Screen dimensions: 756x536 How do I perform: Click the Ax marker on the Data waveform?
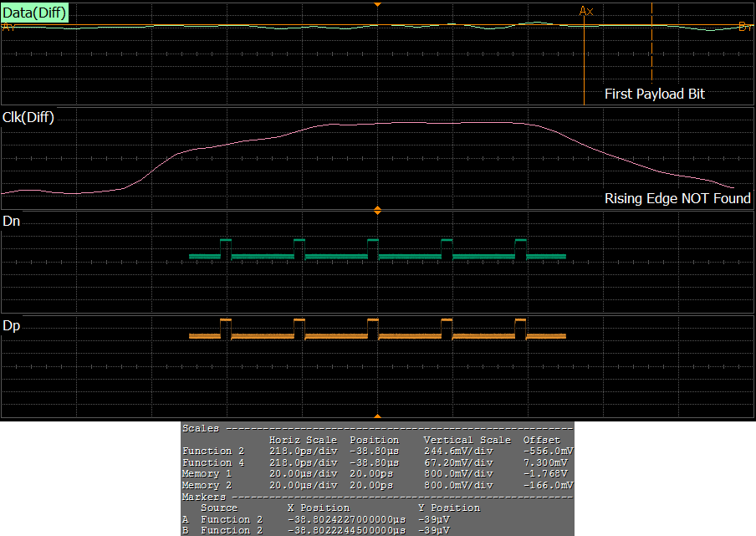coord(585,11)
